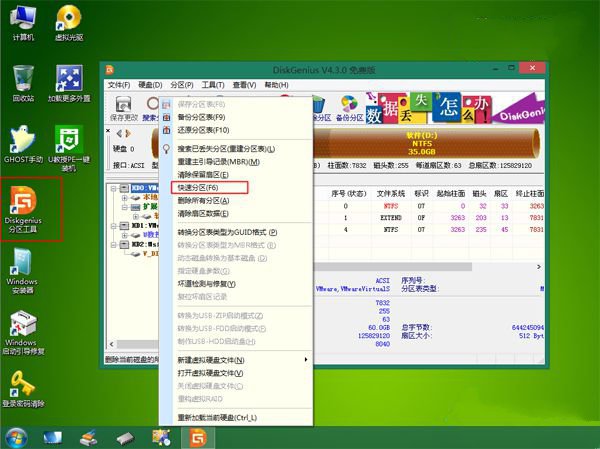Select 清除保留扇区 menu entry
This screenshot has width=600, height=449.
click(236, 175)
